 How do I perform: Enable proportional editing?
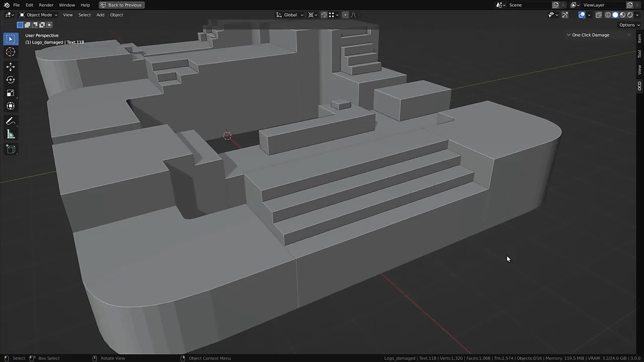(345, 15)
